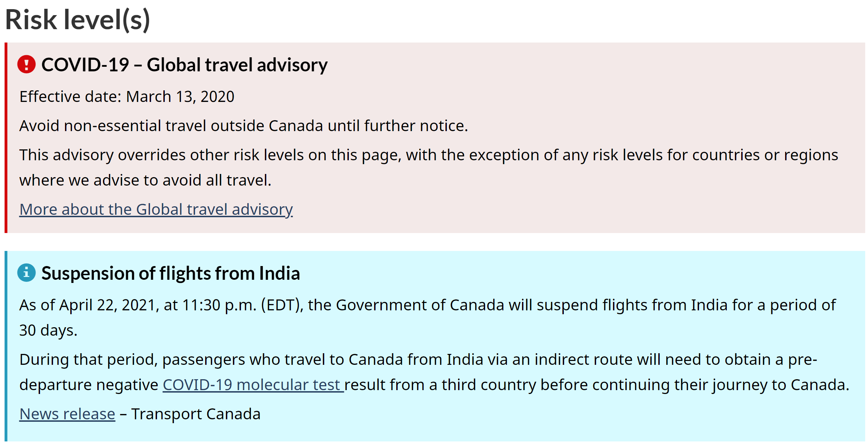The image size is (868, 446).
Task: Click the Effective date March 13, 2020 text
Action: point(127,97)
